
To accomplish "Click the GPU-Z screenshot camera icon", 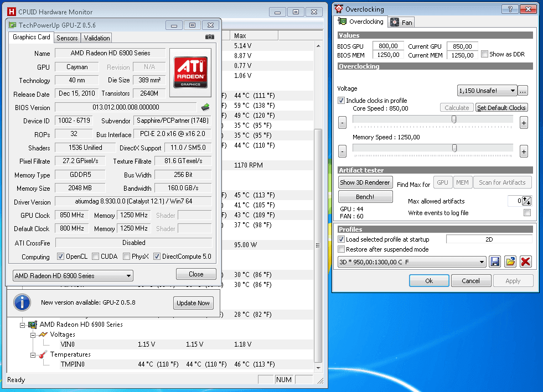I will (x=210, y=36).
